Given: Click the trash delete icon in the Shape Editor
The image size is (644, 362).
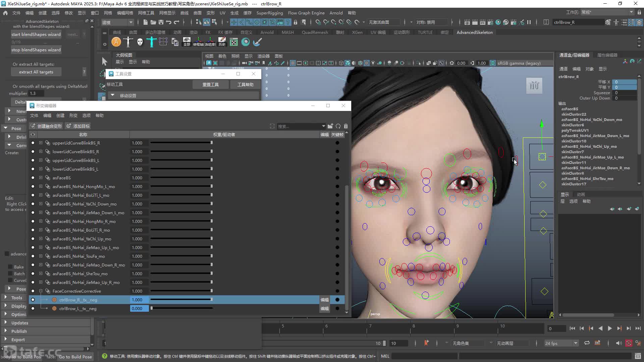Looking at the screenshot, I should 346,126.
